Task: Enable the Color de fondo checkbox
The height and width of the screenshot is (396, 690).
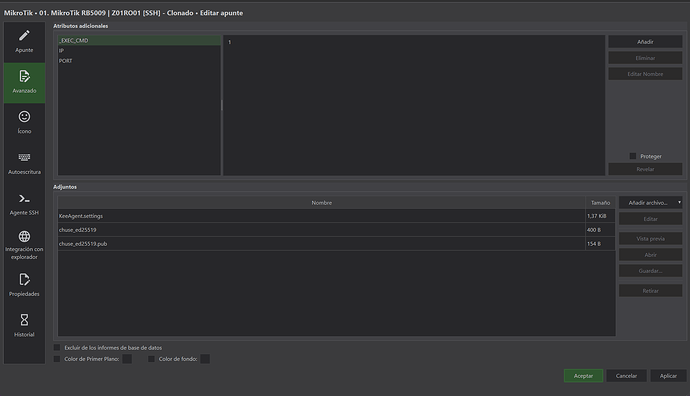Action: (x=151, y=359)
